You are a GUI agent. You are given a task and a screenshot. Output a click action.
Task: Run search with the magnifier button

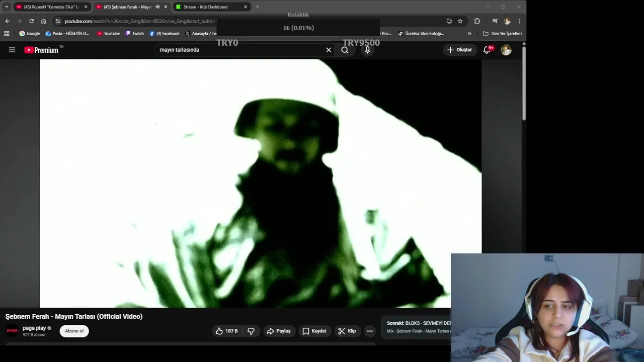(x=345, y=50)
